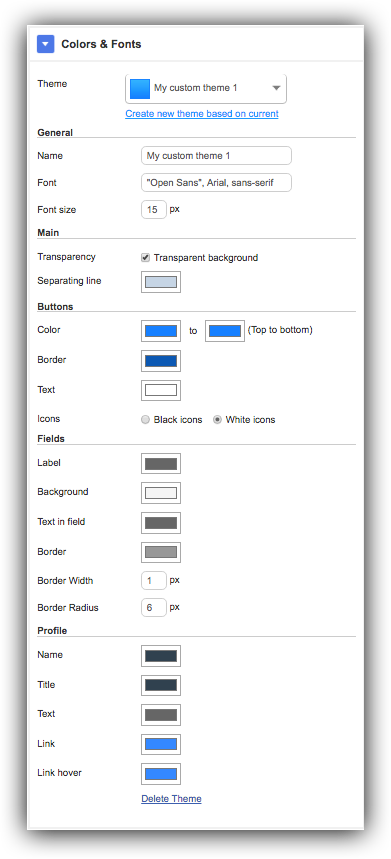Change the Profile Text color swatch
This screenshot has height=859, width=391.
click(161, 715)
